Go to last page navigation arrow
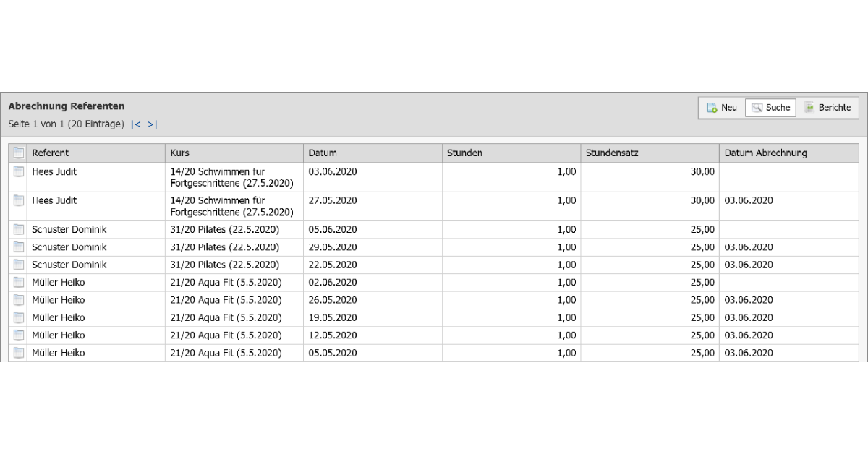The image size is (868, 454). (x=152, y=124)
